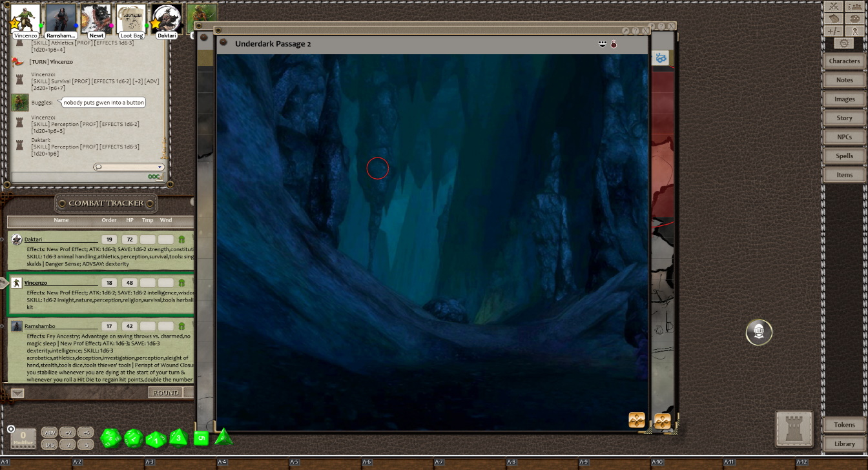This screenshot has height=470, width=868.
Task: Open the Story list
Action: pyautogui.click(x=844, y=118)
